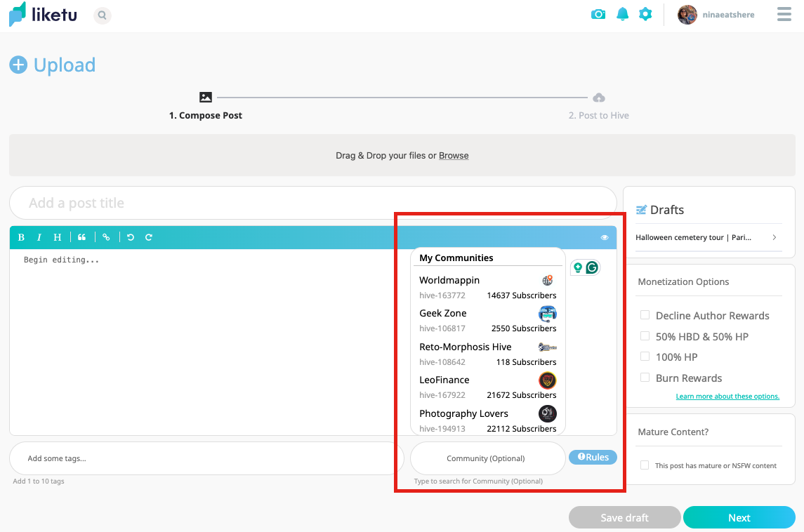This screenshot has height=532, width=804.
Task: Undo the last edit
Action: (131, 237)
